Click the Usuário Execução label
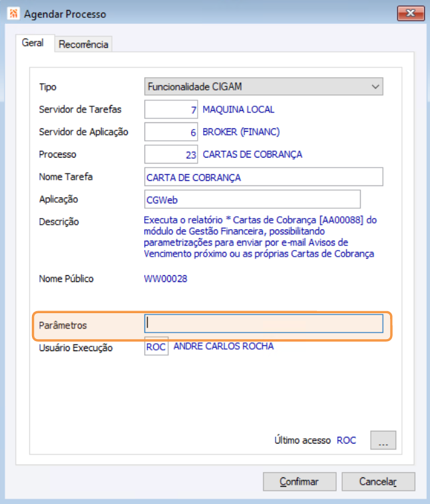Screen dimensions: 430x504 (x=76, y=348)
